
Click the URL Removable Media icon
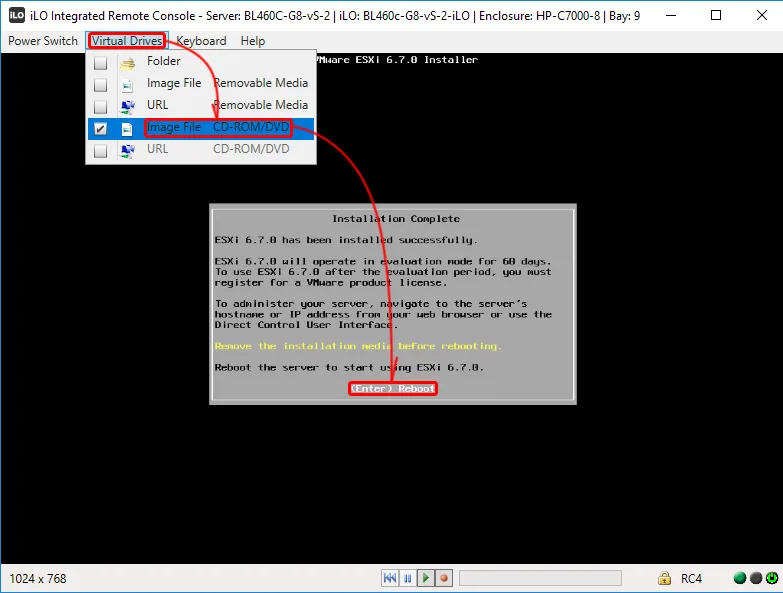click(x=128, y=107)
